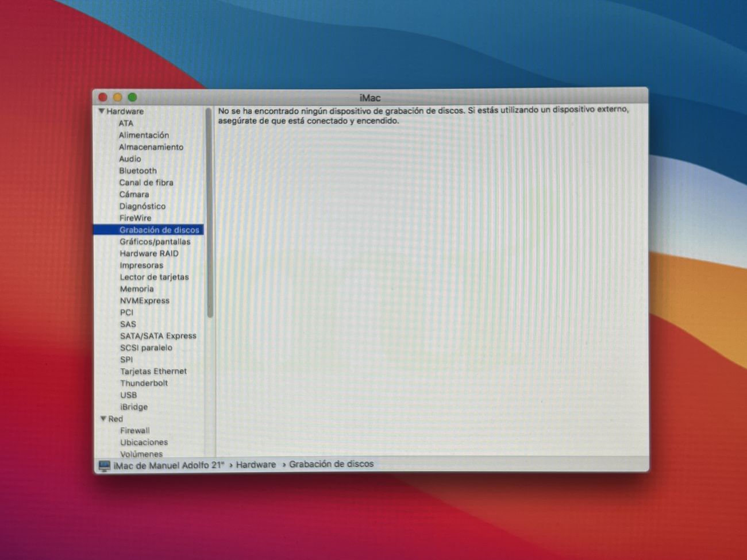Screen dimensions: 747x560
Task: Click the highlighted Grabación de discos row
Action: 148,230
